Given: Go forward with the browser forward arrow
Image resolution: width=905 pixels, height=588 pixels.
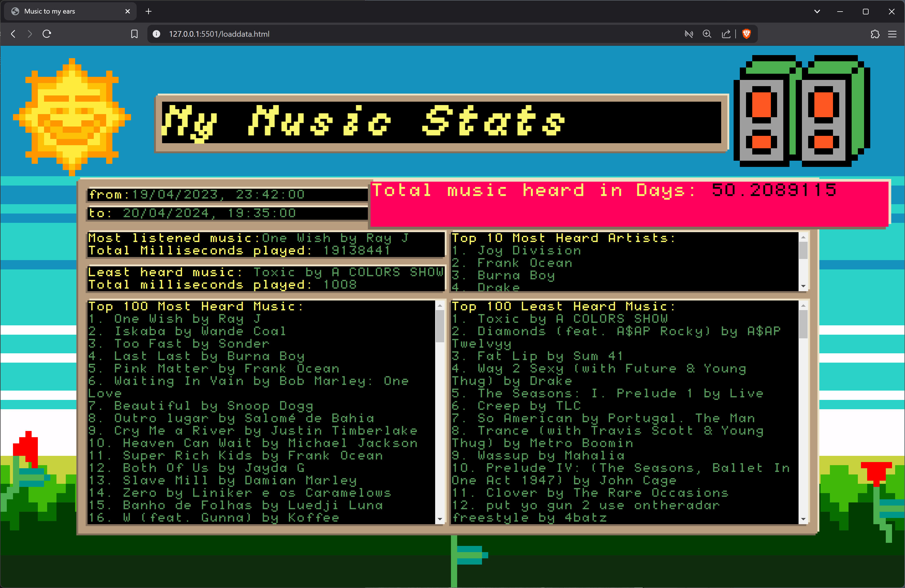Looking at the screenshot, I should point(30,34).
